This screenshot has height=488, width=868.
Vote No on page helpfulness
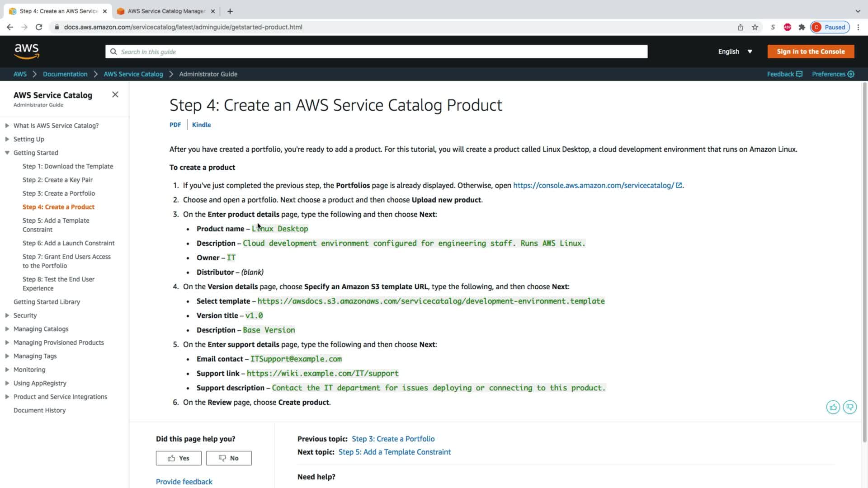(229, 458)
